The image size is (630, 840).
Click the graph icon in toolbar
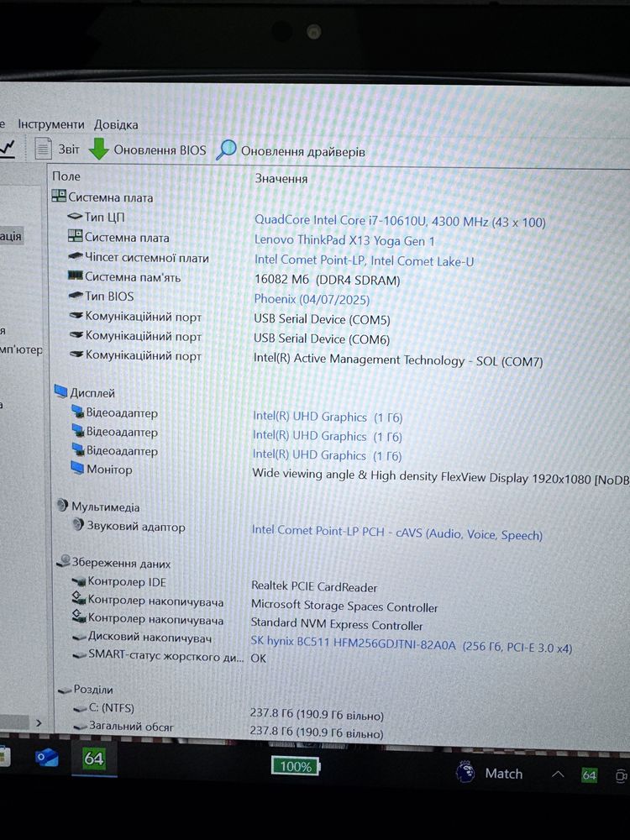coord(7,148)
